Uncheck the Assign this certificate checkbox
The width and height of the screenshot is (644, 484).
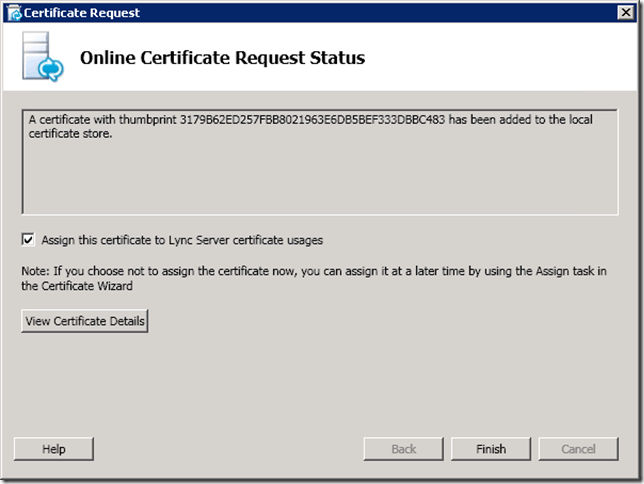coord(27,240)
